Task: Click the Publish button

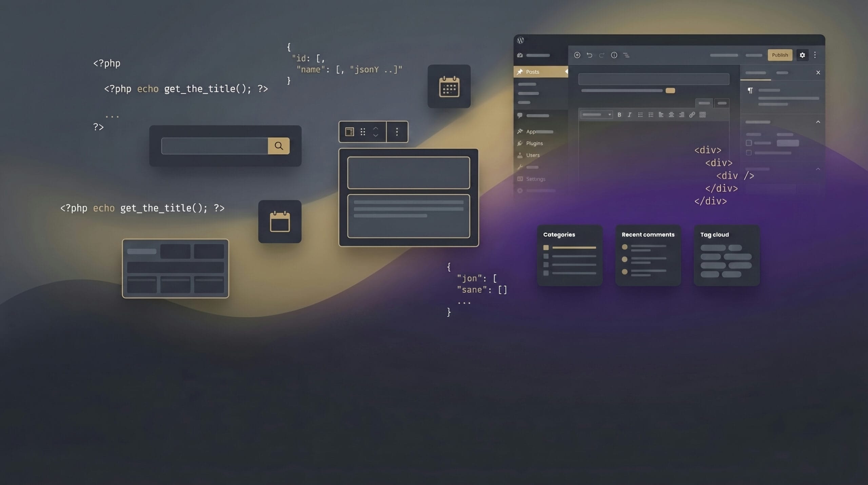Action: coord(780,55)
